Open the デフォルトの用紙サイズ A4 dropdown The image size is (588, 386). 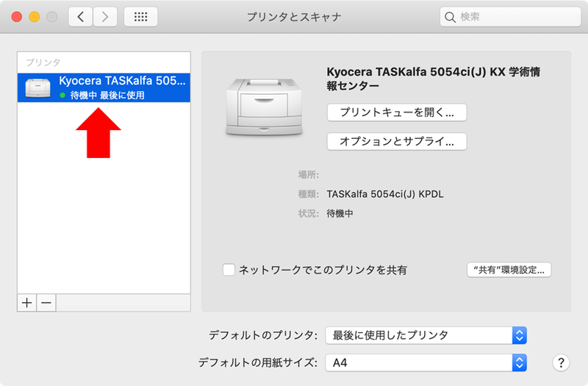(426, 362)
